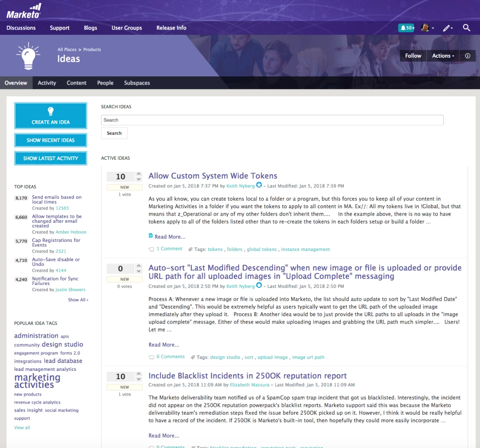Click the global tokens tag link
The height and width of the screenshot is (448, 480).
point(262,249)
